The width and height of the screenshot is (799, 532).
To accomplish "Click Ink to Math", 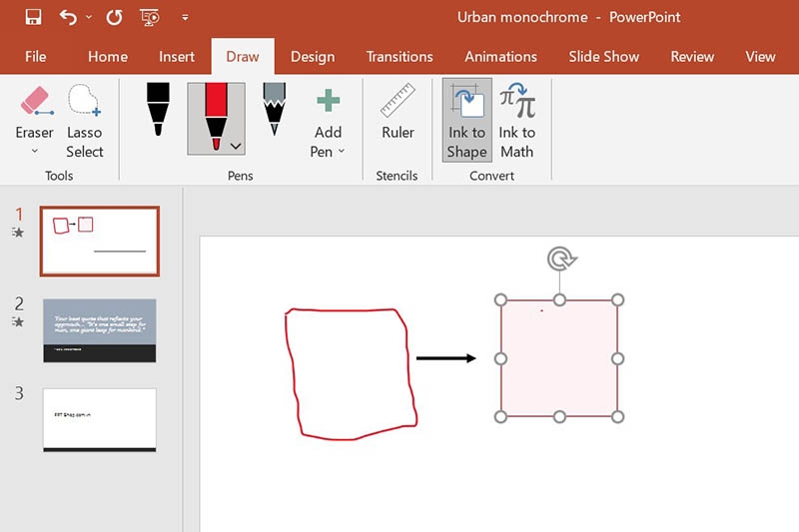I will tap(516, 120).
